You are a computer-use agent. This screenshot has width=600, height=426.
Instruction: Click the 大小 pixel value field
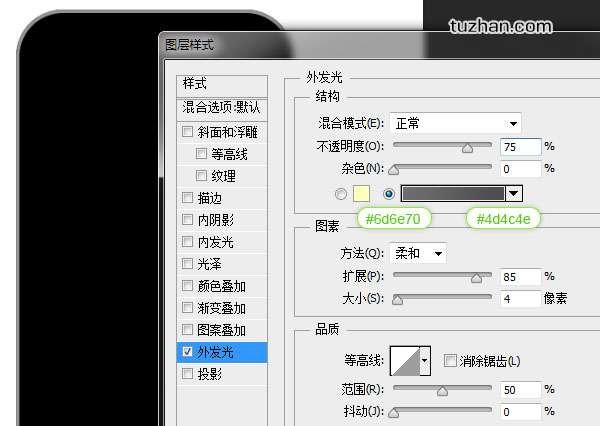[521, 299]
